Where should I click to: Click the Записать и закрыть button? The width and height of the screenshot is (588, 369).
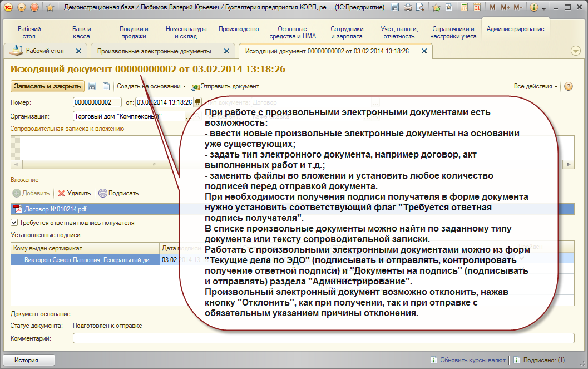(47, 86)
